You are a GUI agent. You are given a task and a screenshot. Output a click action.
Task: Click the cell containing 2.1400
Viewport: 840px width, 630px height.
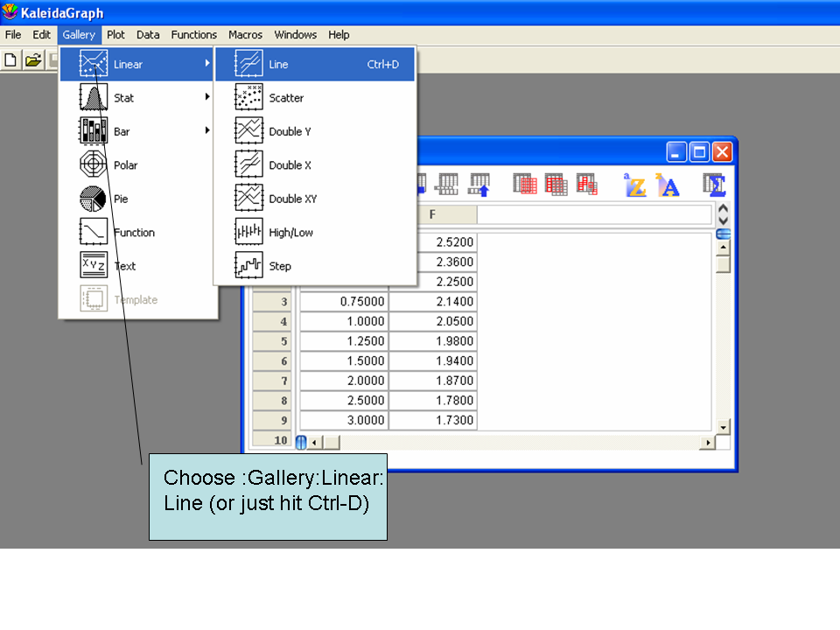[x=433, y=302]
